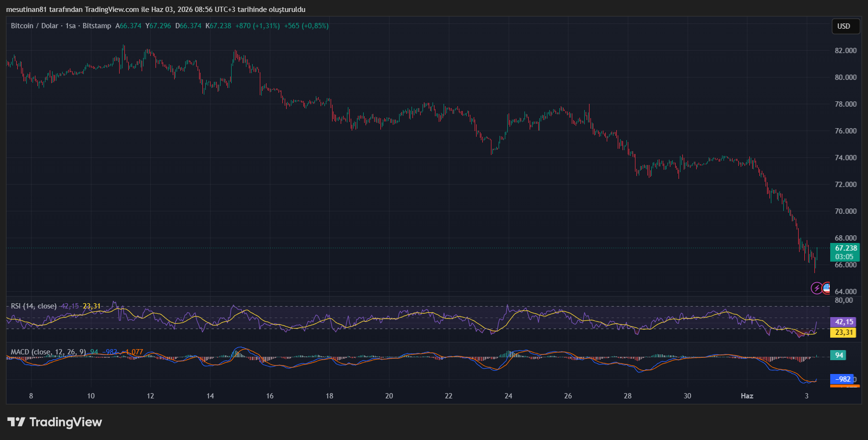Click the 26 date label on time axis
The height and width of the screenshot is (440, 868).
click(568, 396)
